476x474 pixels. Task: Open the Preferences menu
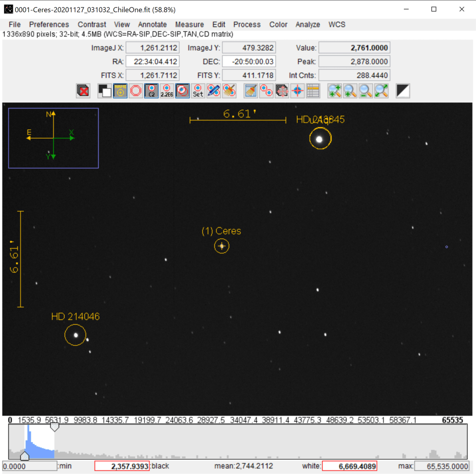pyautogui.click(x=49, y=25)
